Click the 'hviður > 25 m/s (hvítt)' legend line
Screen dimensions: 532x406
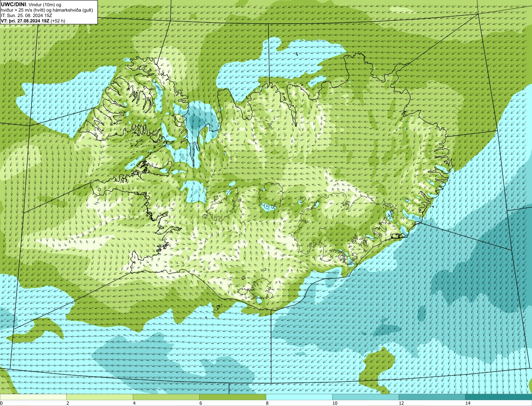coord(47,10)
